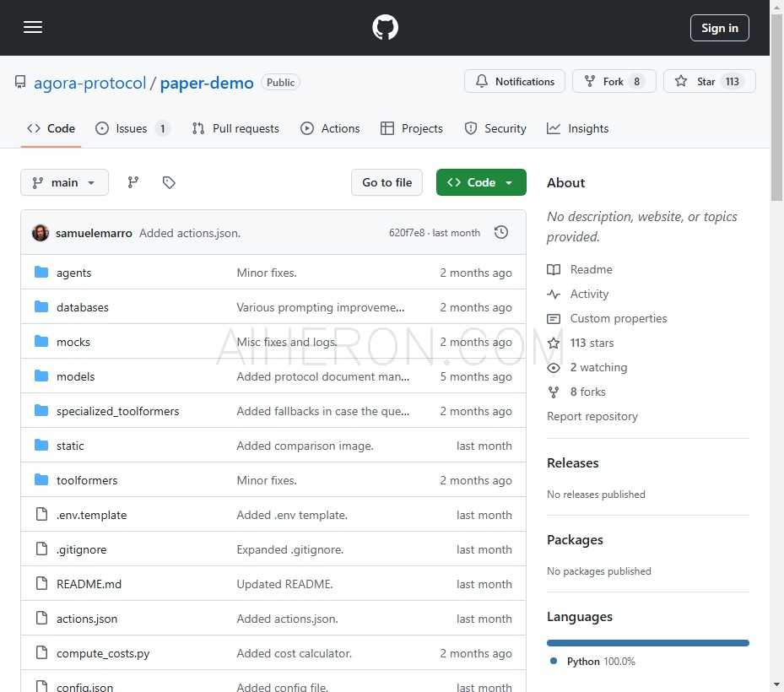Open the Pull requests tab
The width and height of the screenshot is (784, 692).
[235, 128]
